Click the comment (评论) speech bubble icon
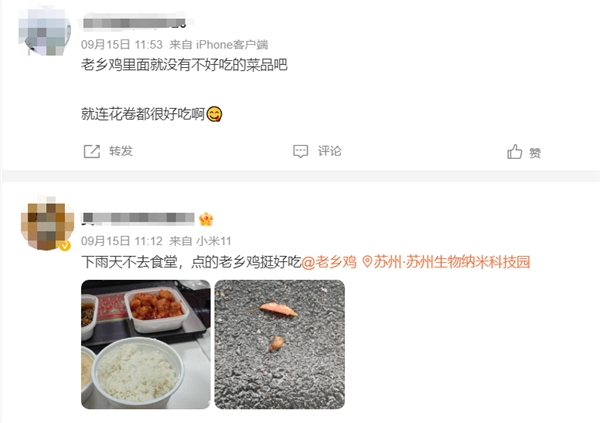 point(300,151)
